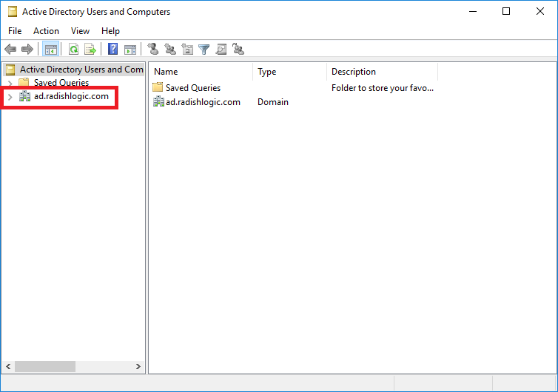This screenshot has width=558, height=392.
Task: Expand the Saved Queries tree node
Action: 10,83
